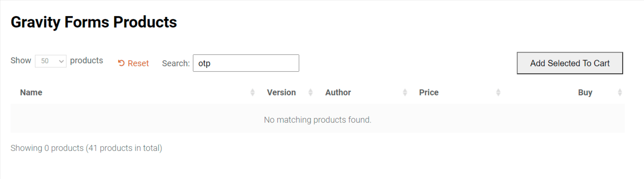This screenshot has width=644, height=179.
Task: Sort the table by Version header
Action: point(281,92)
